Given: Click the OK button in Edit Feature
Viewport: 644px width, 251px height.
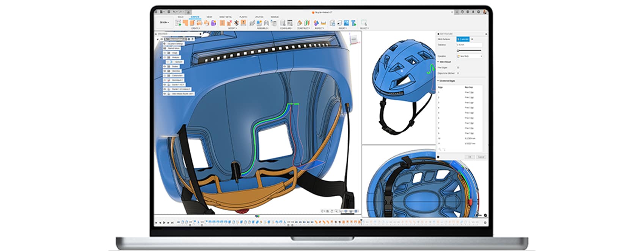Looking at the screenshot, I should tap(470, 157).
